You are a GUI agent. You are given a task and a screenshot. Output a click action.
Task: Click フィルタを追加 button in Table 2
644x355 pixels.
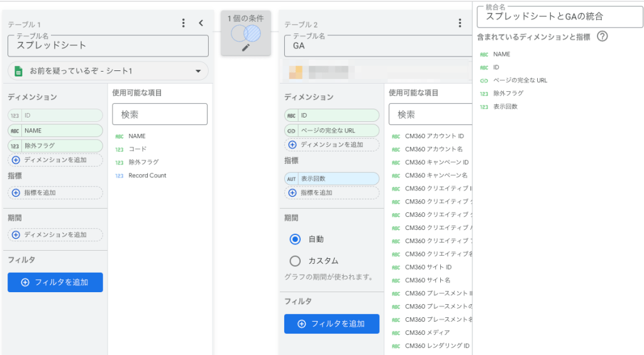pyautogui.click(x=332, y=324)
